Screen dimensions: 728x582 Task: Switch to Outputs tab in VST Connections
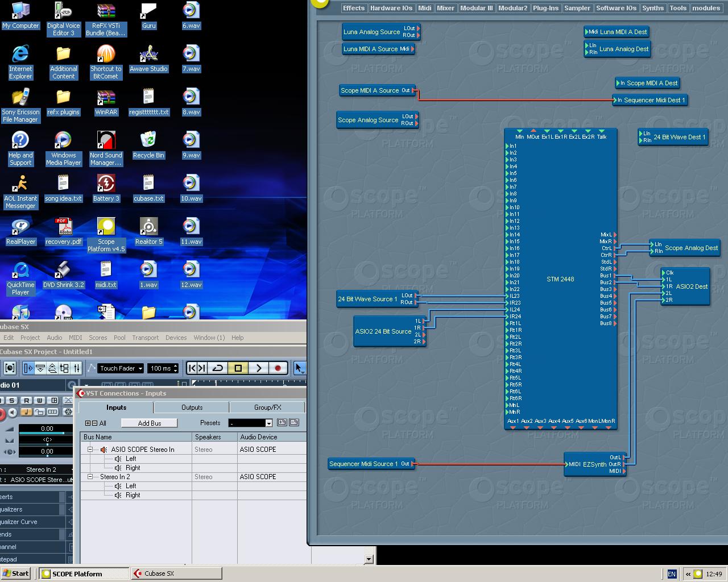click(x=192, y=408)
